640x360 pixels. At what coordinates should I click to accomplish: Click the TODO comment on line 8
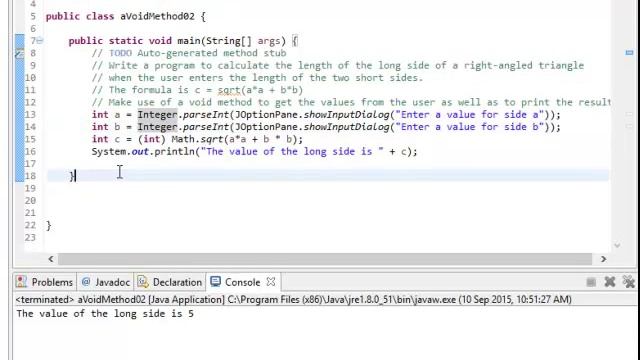[x=189, y=53]
